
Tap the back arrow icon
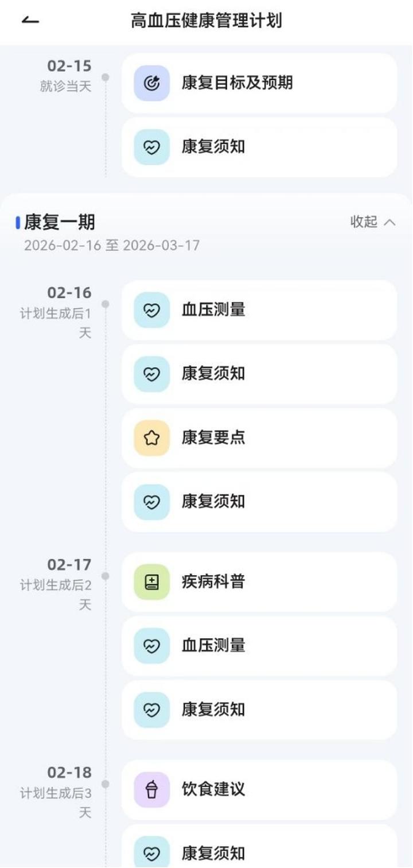point(30,21)
